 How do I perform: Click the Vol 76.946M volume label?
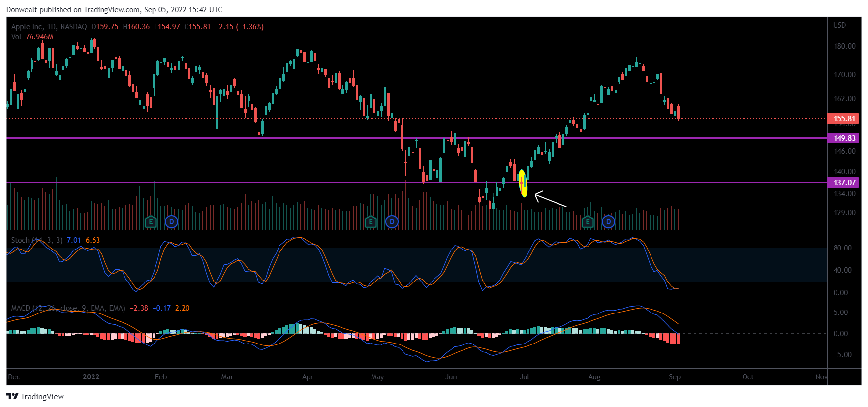coord(32,37)
